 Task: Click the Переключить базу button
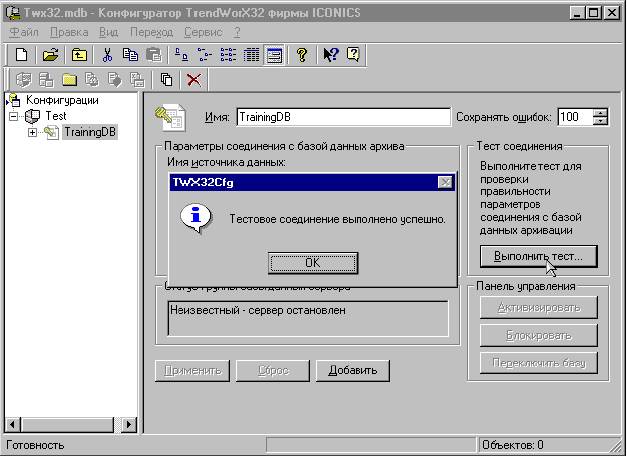[x=539, y=363]
